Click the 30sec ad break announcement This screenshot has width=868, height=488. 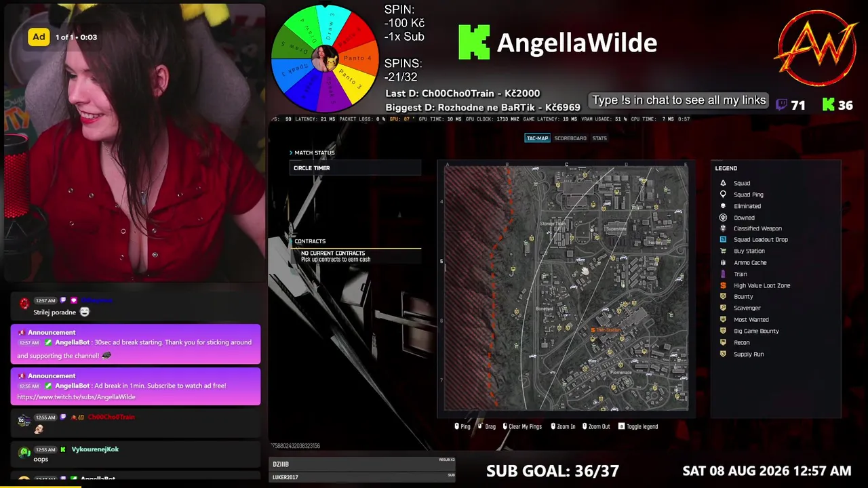coord(136,344)
